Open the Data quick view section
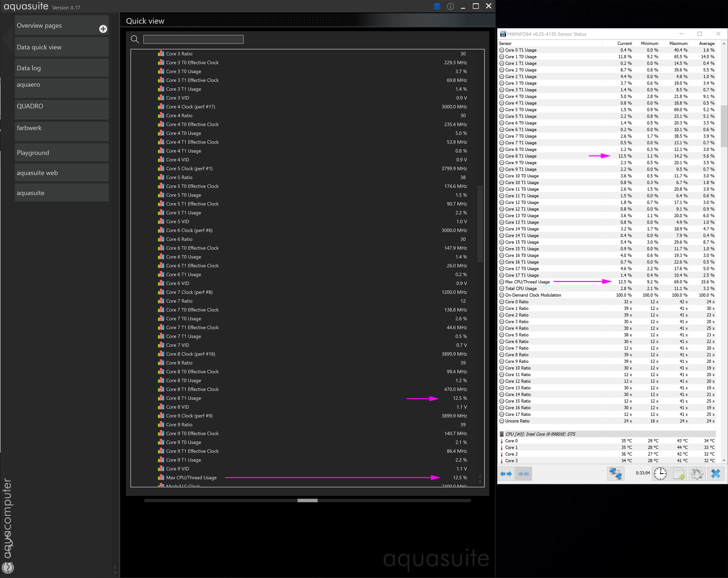Viewport: 728px width, 578px height. pos(62,47)
